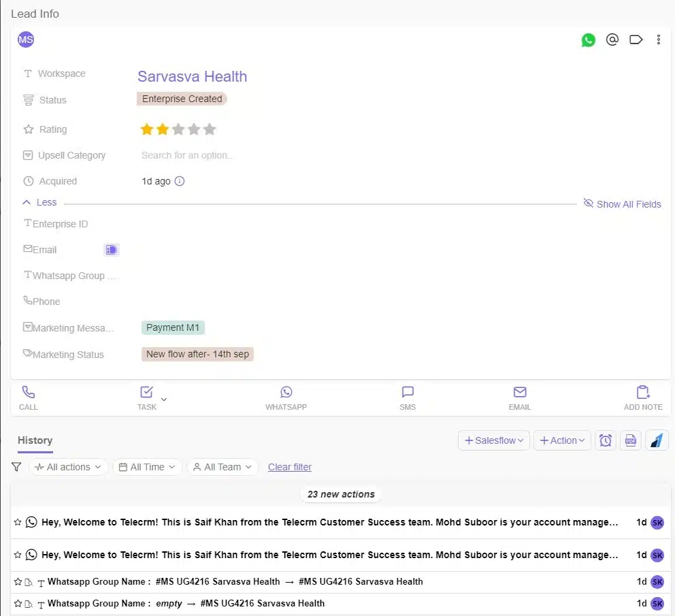Set the lead rating to three stars
The image size is (675, 616).
[178, 129]
